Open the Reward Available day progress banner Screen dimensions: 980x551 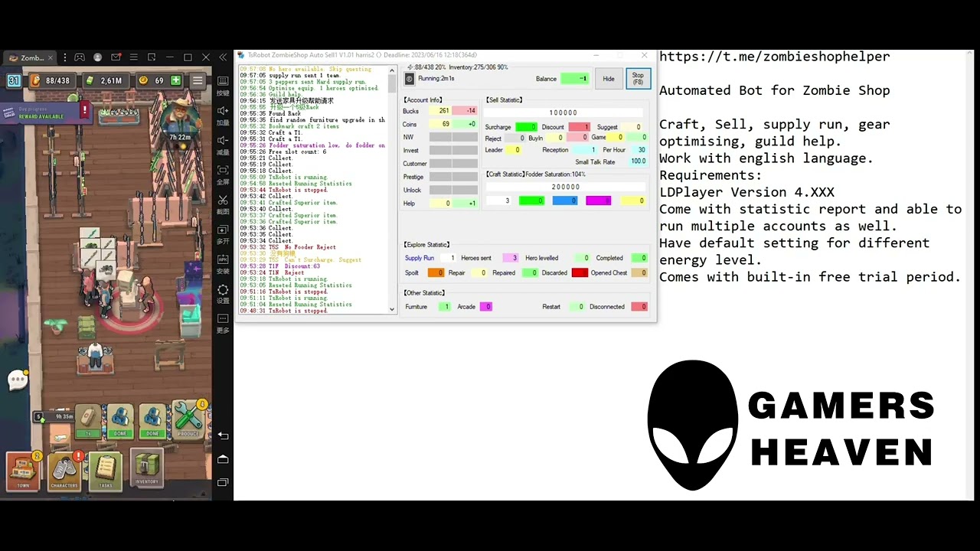click(46, 112)
